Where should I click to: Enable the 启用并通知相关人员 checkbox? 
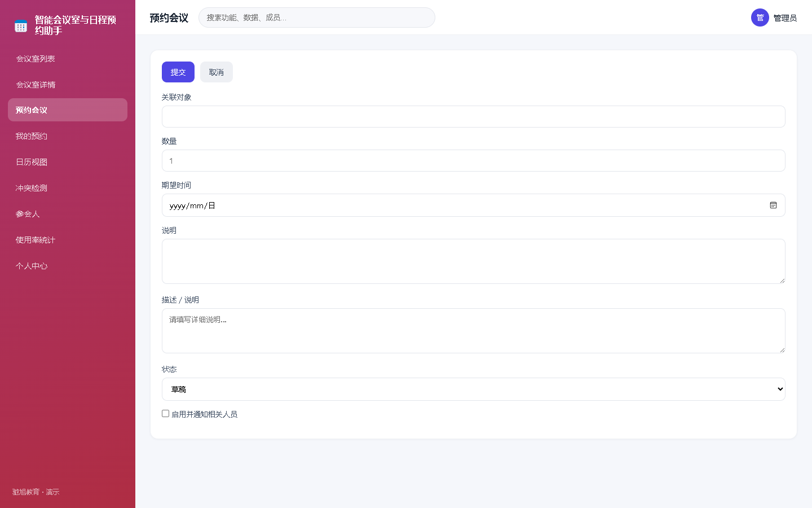pyautogui.click(x=165, y=414)
